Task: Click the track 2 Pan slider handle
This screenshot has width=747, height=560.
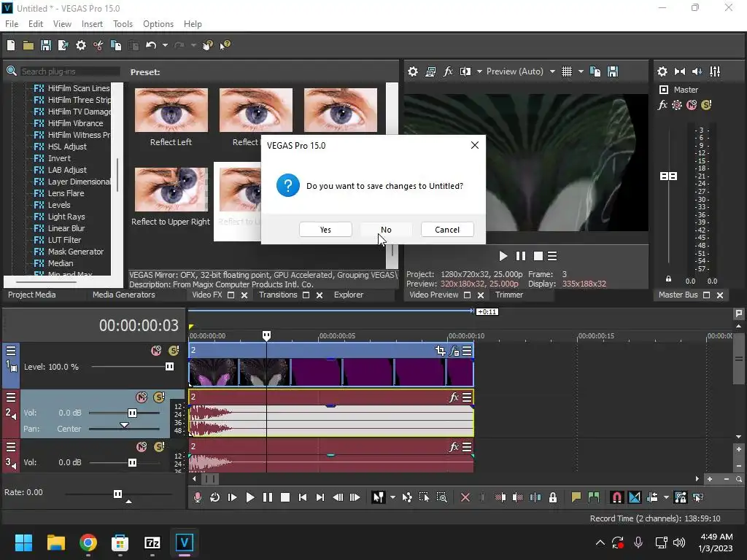Action: [124, 425]
